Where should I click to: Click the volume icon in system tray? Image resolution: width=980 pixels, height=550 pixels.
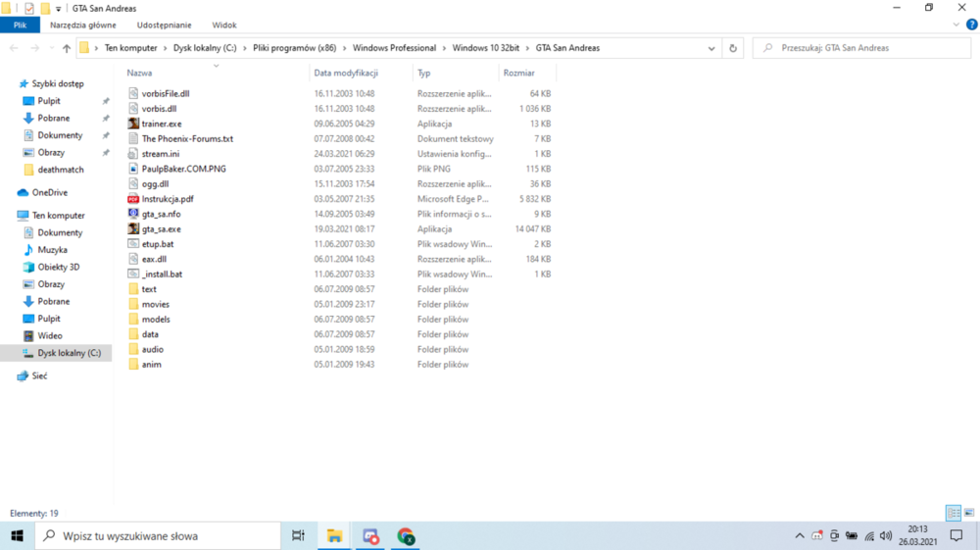(886, 535)
